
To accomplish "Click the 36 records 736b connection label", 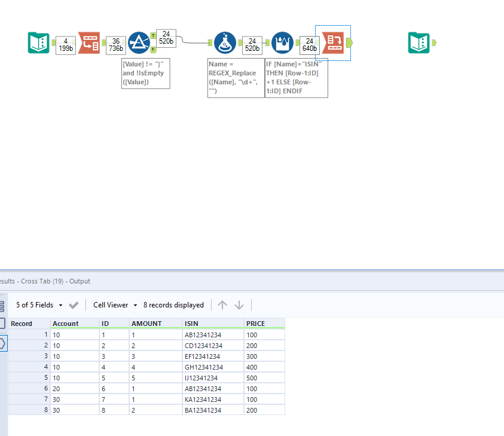I will click(116, 45).
